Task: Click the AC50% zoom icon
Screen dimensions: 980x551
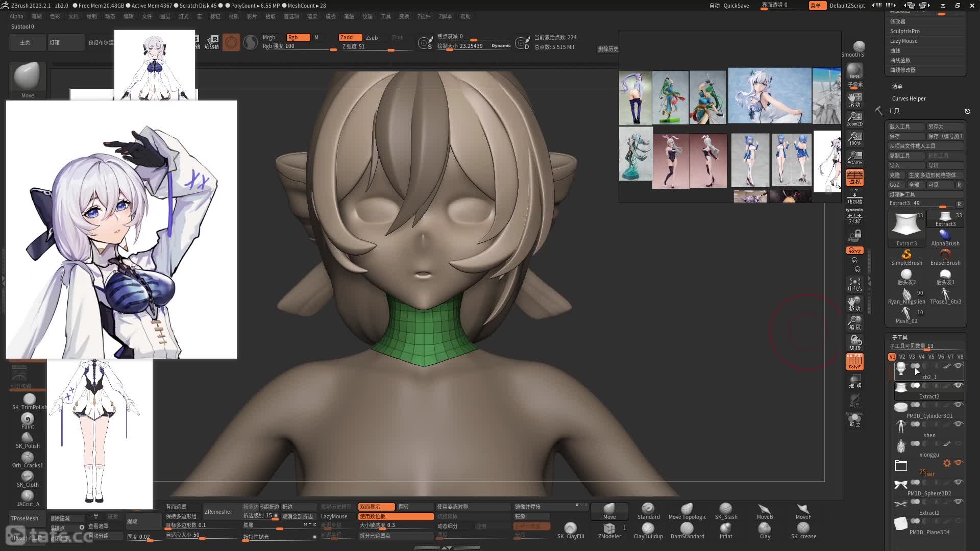Action: 855,158
